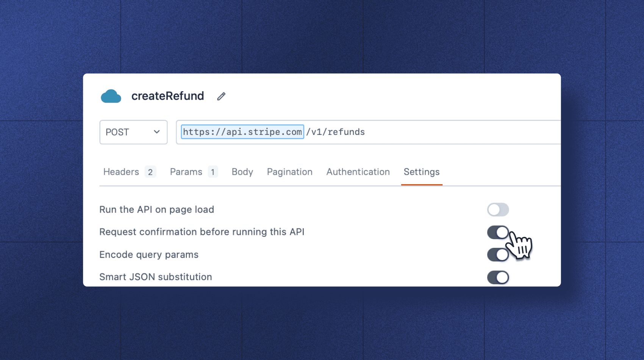This screenshot has width=644, height=360.
Task: Click the /v1/refunds path in the URL bar
Action: [336, 132]
